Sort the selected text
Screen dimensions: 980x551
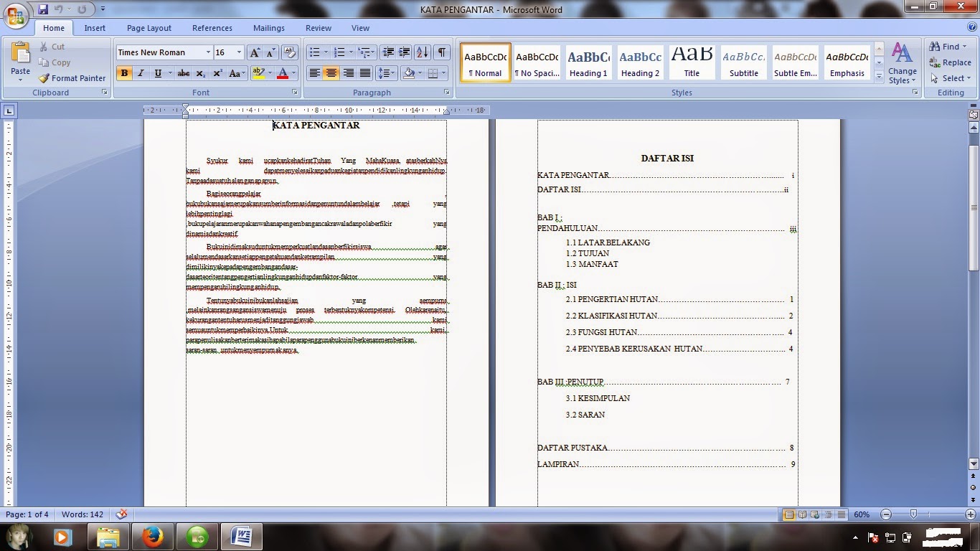pos(423,52)
